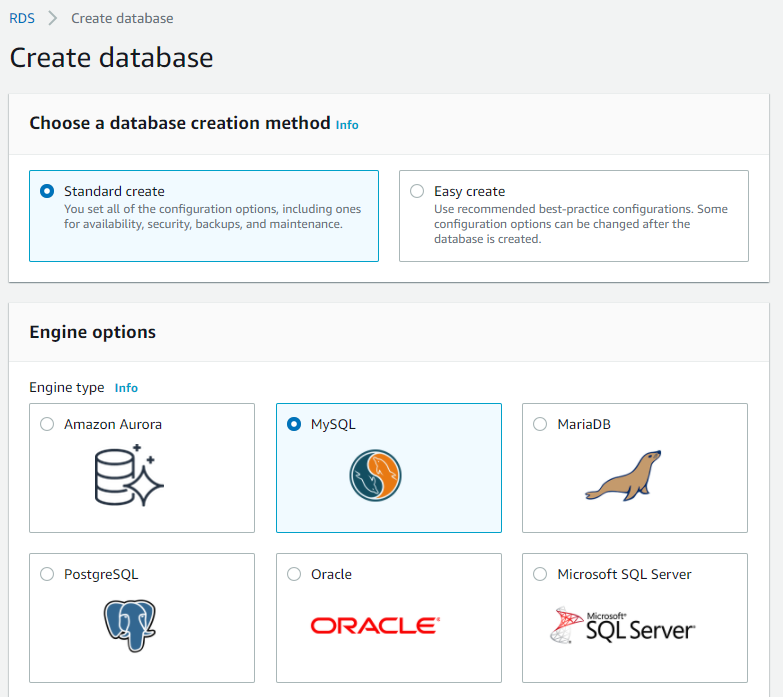Select the Easy create radio button

417,191
